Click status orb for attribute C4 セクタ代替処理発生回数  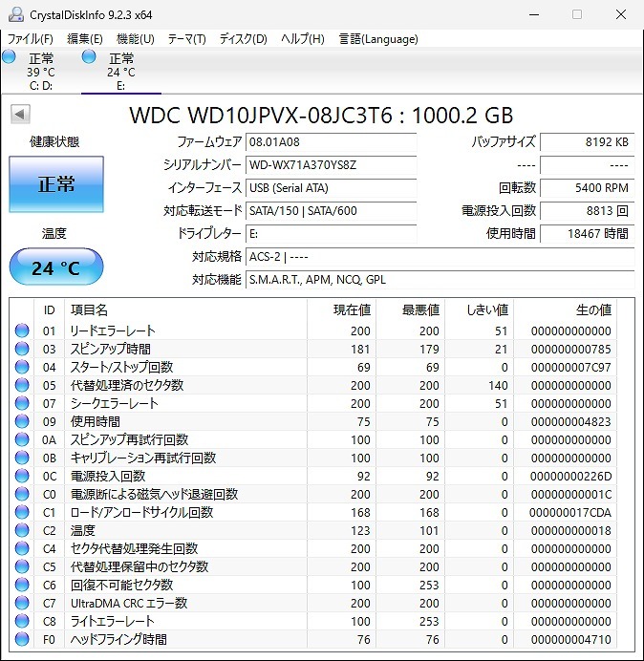tap(22, 548)
